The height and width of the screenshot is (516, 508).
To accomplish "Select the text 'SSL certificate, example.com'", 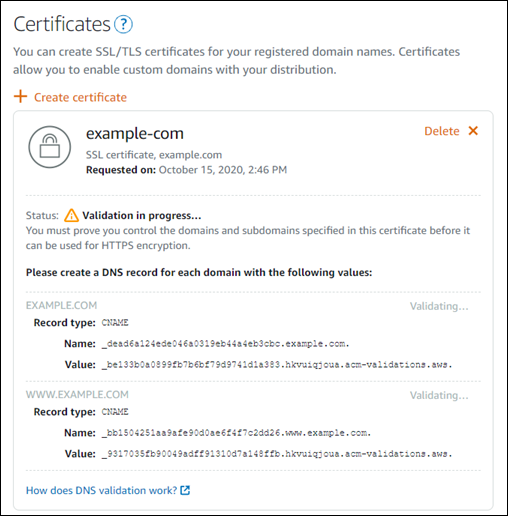I will click(x=154, y=155).
